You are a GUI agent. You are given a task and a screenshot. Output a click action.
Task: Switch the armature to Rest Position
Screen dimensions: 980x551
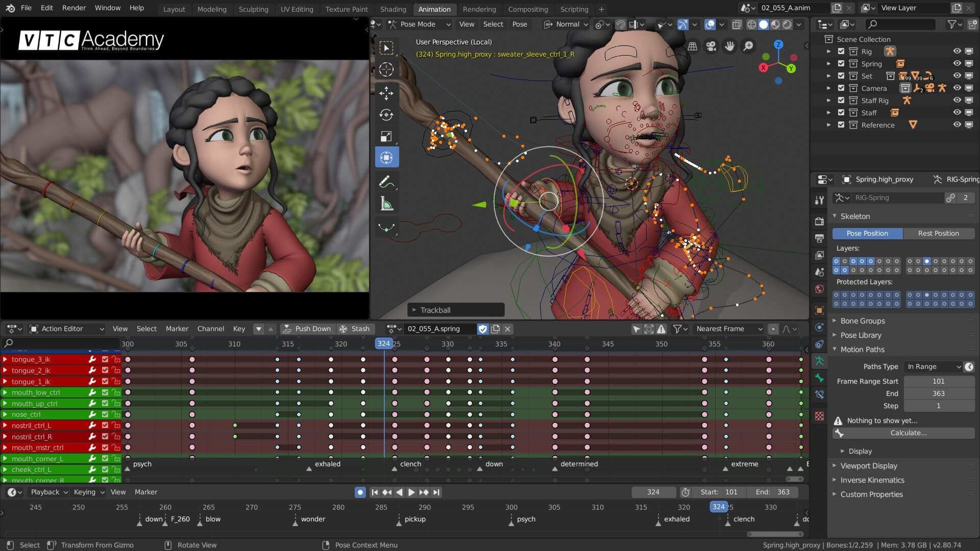click(939, 233)
